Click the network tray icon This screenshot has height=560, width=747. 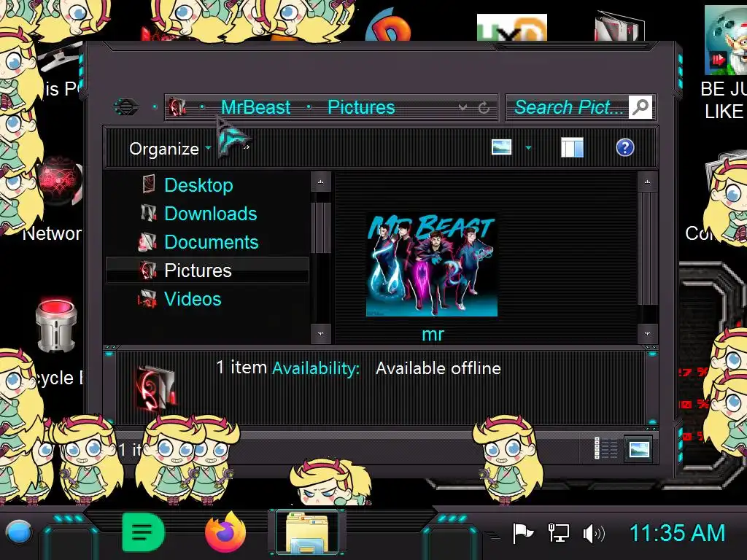558,533
